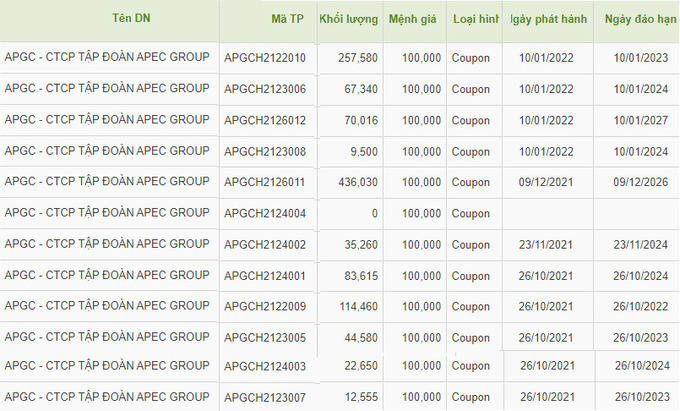Click bond code APGCH2124002

[266, 245]
